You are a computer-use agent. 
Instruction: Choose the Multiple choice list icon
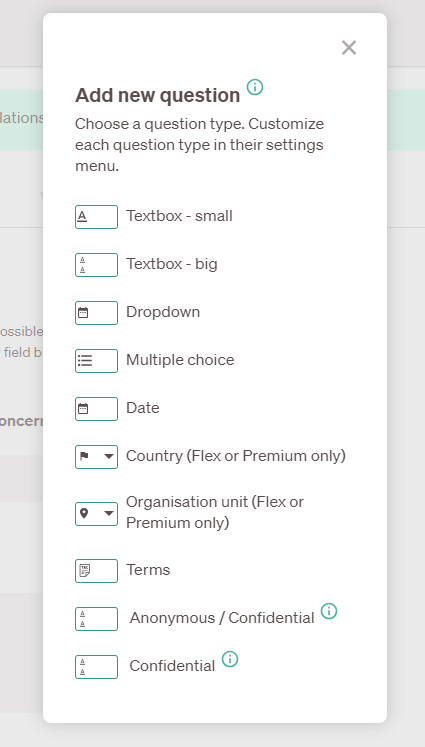coord(96,361)
